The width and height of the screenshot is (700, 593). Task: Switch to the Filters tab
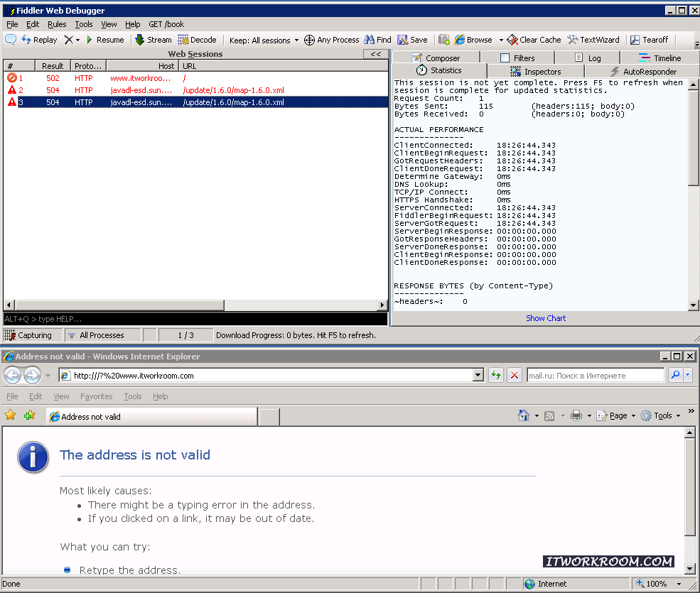click(x=517, y=58)
